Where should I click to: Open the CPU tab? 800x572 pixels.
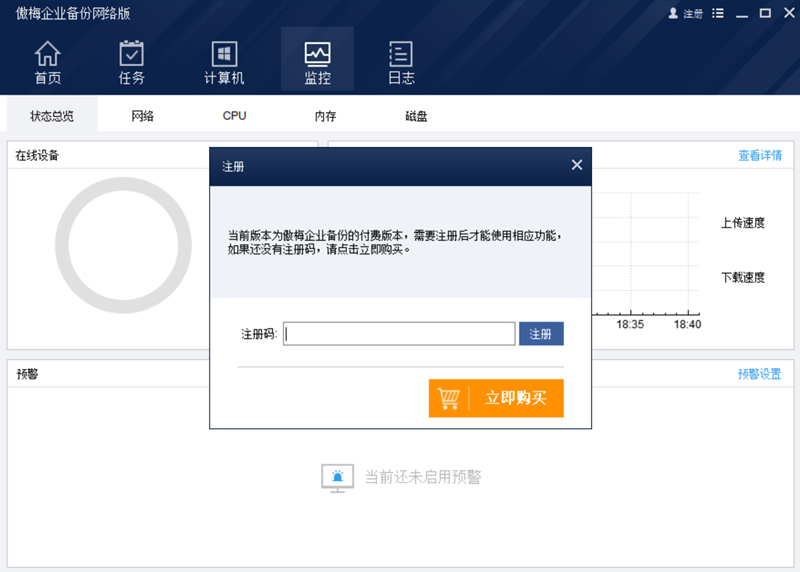pyautogui.click(x=234, y=116)
